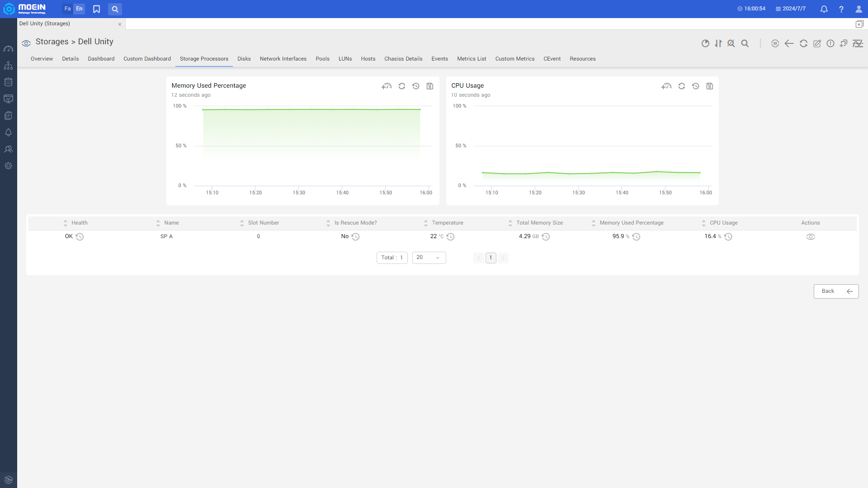Open the Chasiss Details tab
This screenshot has width=868, height=488.
pos(403,59)
